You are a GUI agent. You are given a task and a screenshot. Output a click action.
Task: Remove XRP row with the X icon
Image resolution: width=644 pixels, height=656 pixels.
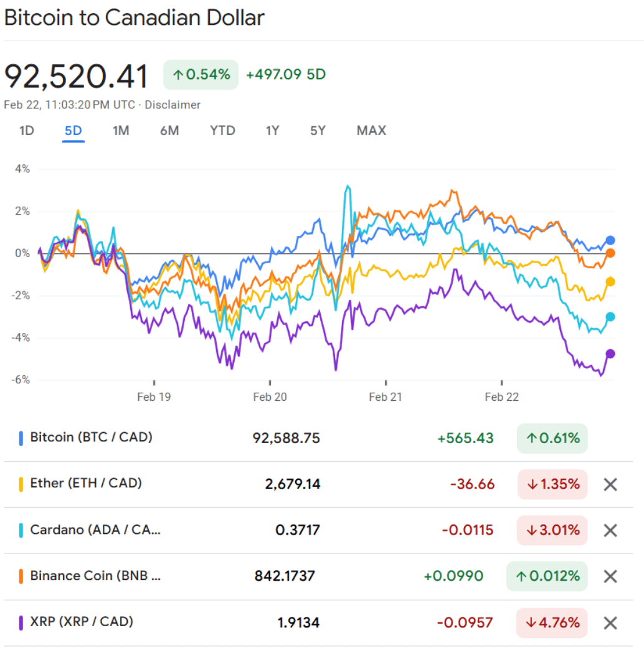[610, 622]
